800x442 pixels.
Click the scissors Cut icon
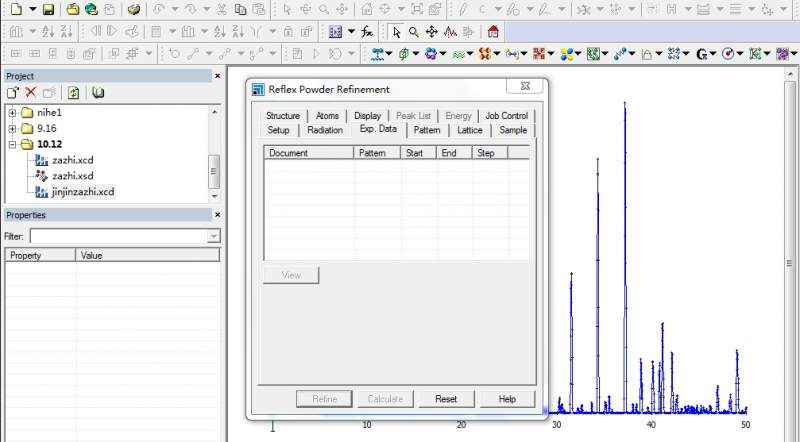[x=222, y=9]
